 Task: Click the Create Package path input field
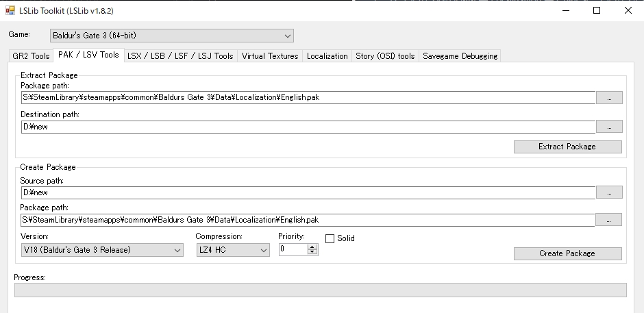[308, 220]
